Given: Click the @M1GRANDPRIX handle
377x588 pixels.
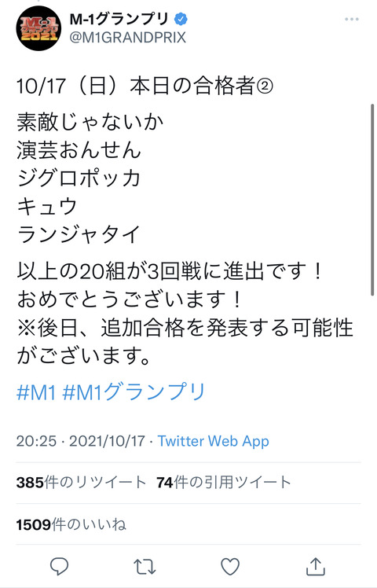Looking at the screenshot, I should 128,38.
